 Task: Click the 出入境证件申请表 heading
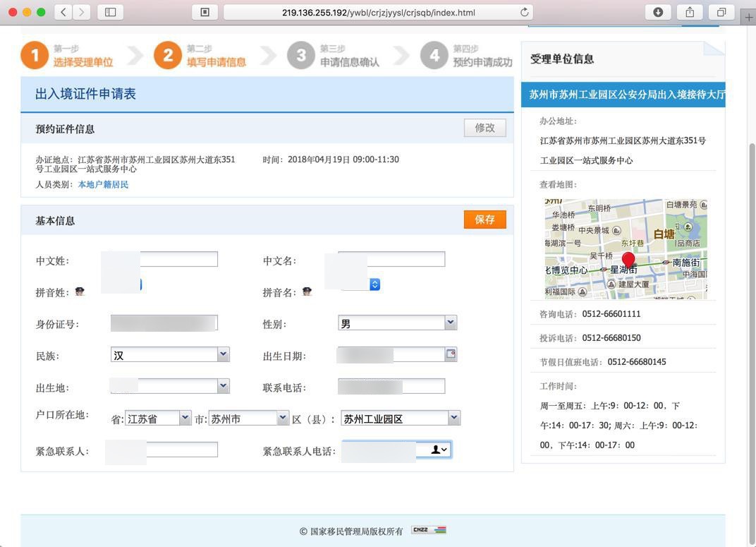point(85,94)
